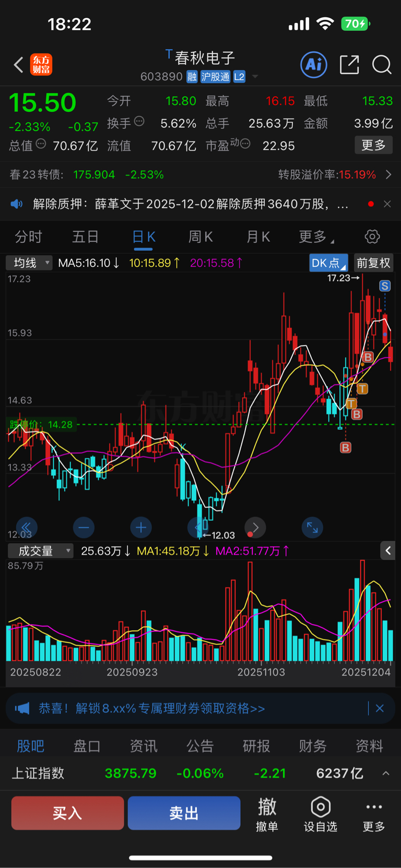Tap 撤单 cancel order icon
Image resolution: width=401 pixels, height=868 pixels.
click(x=267, y=814)
